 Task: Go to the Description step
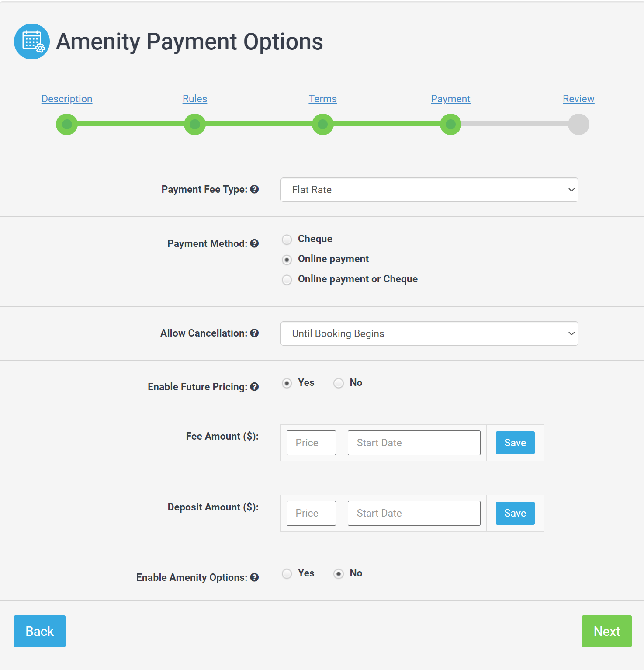[66, 99]
